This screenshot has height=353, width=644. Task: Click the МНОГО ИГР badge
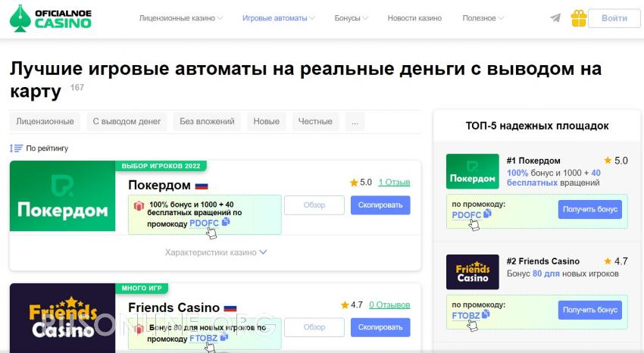(x=142, y=288)
